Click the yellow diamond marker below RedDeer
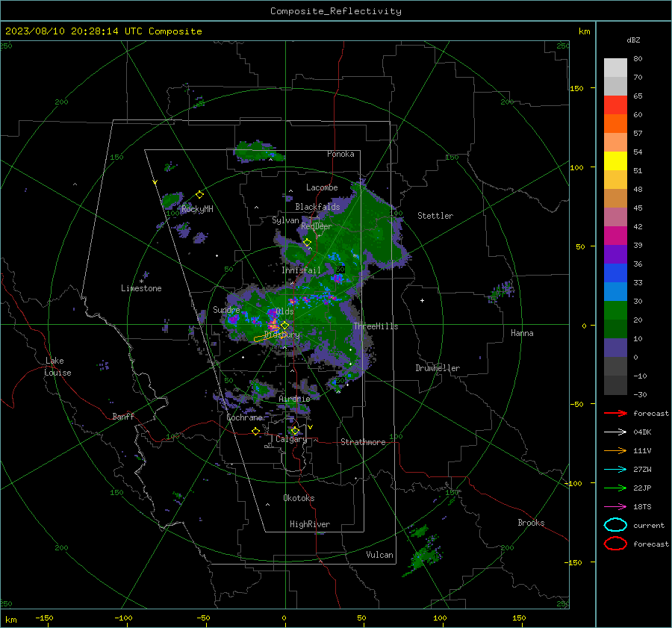 pyautogui.click(x=307, y=243)
